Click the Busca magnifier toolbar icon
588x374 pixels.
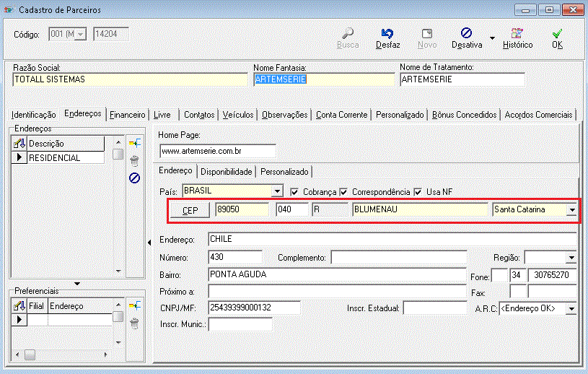(348, 33)
